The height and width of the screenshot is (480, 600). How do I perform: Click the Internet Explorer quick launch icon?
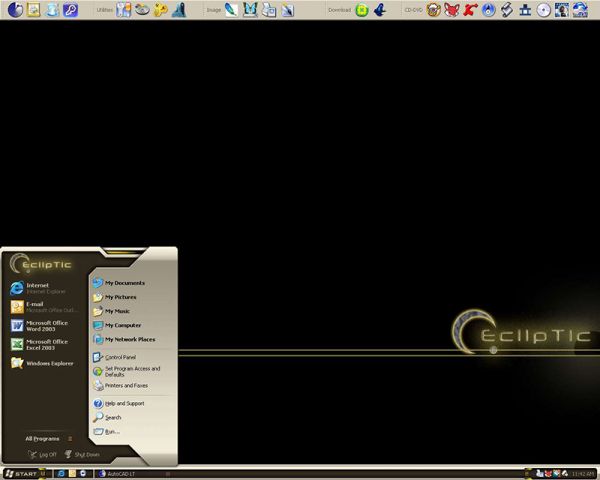coord(61,474)
